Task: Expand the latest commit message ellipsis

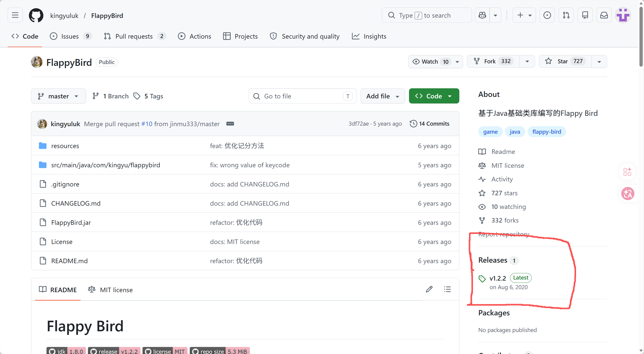Action: click(230, 124)
